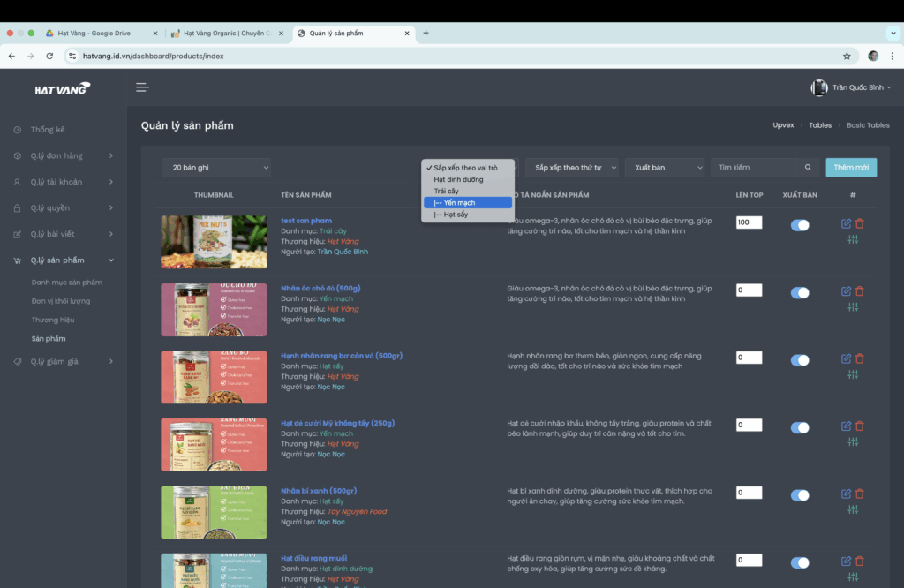904x588 pixels.
Task: Click the edit icon for test san pham
Action: click(x=846, y=223)
